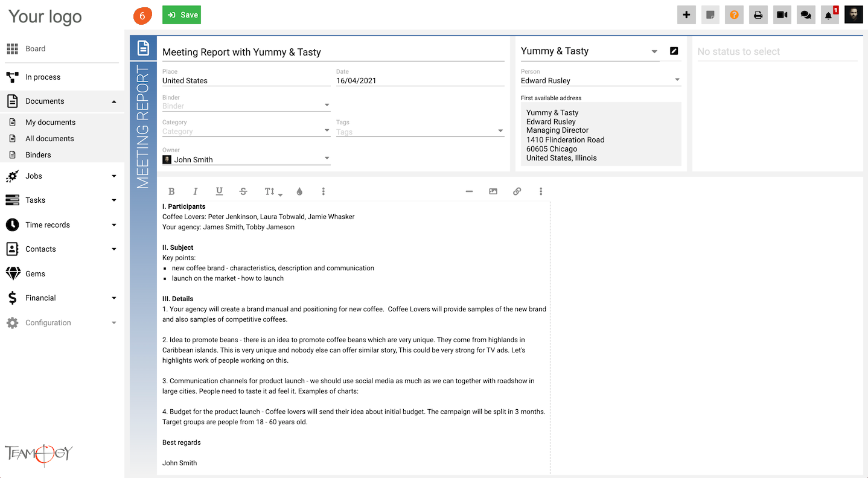868x478 pixels.
Task: Click the Configuration gear icon
Action: [x=12, y=323]
